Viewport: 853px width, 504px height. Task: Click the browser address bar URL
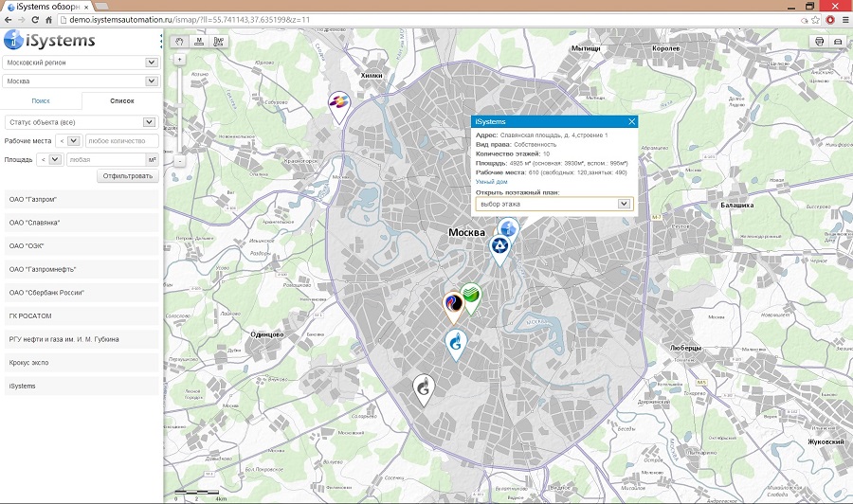(190, 20)
